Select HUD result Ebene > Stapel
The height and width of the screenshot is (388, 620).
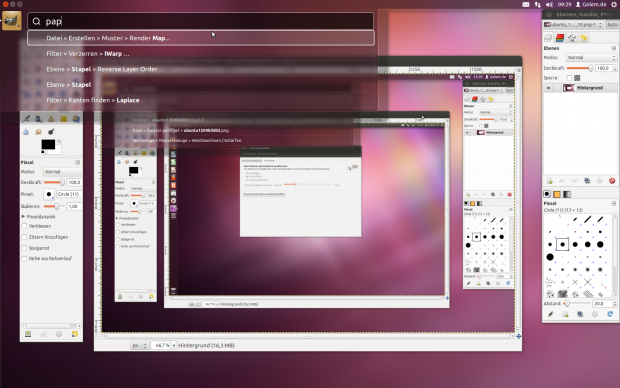[x=201, y=85]
